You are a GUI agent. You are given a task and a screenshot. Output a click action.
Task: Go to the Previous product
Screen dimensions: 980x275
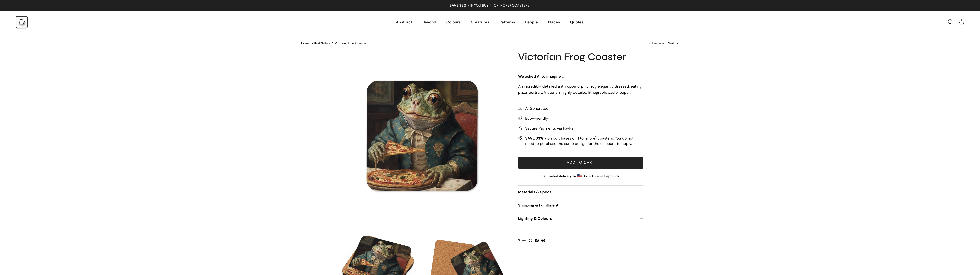657,43
